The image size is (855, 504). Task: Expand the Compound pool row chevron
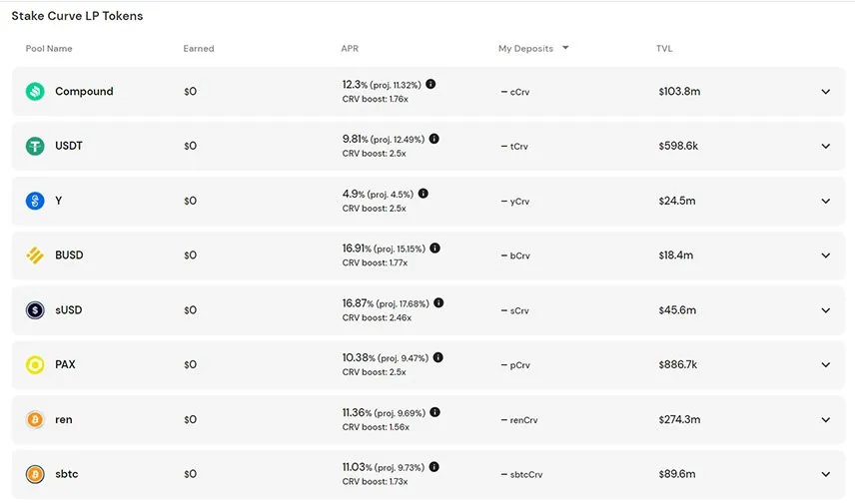[826, 92]
